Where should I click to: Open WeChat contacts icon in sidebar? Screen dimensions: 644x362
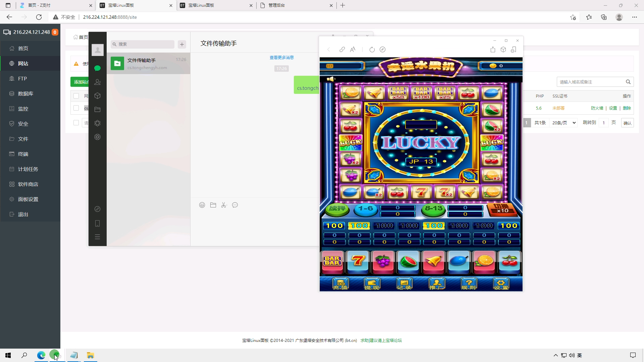click(98, 82)
